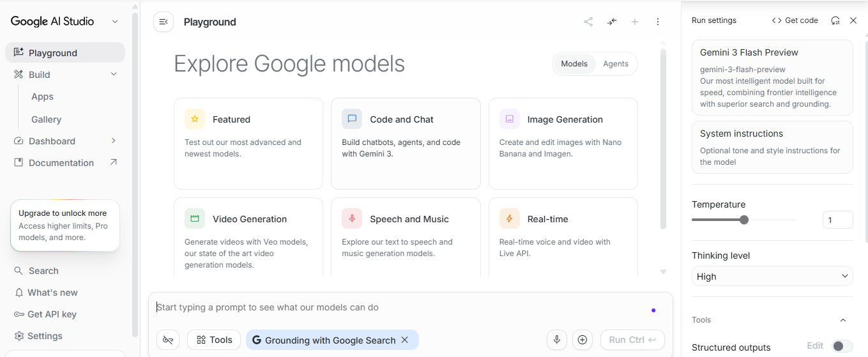The width and height of the screenshot is (868, 357).
Task: Open the Thinking level High dropdown
Action: coord(772,276)
